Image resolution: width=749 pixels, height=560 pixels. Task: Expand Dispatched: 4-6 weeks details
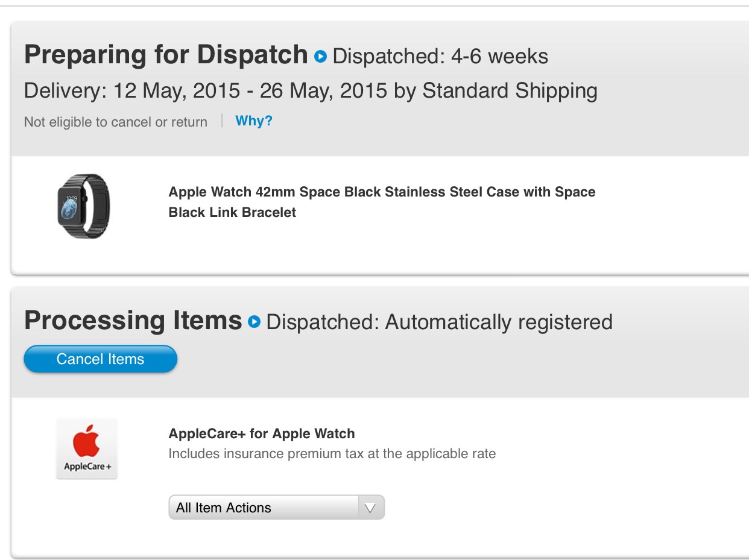click(x=440, y=57)
